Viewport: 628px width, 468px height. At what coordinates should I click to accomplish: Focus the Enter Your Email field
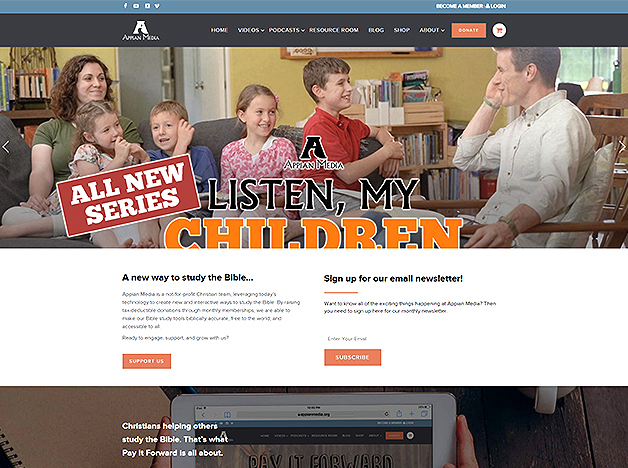409,339
